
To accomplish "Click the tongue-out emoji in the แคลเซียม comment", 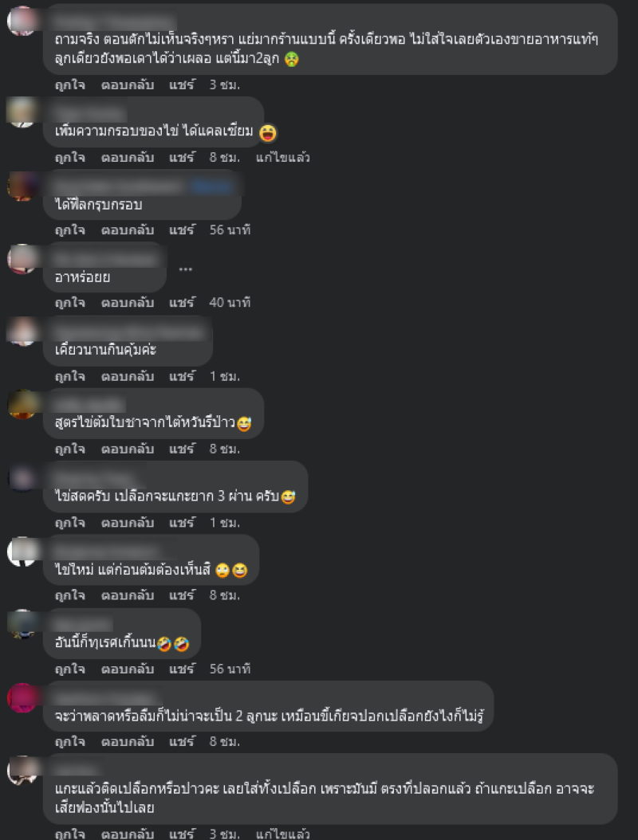I will pos(268,132).
